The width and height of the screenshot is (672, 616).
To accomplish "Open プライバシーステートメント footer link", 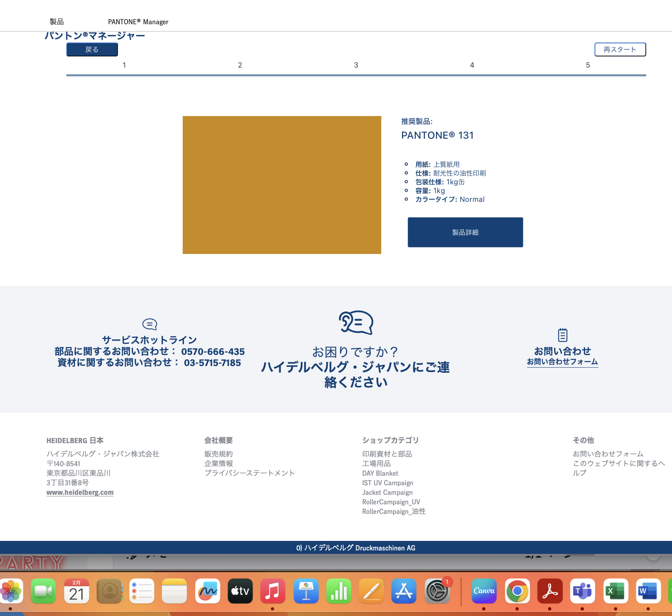I will pos(249,473).
